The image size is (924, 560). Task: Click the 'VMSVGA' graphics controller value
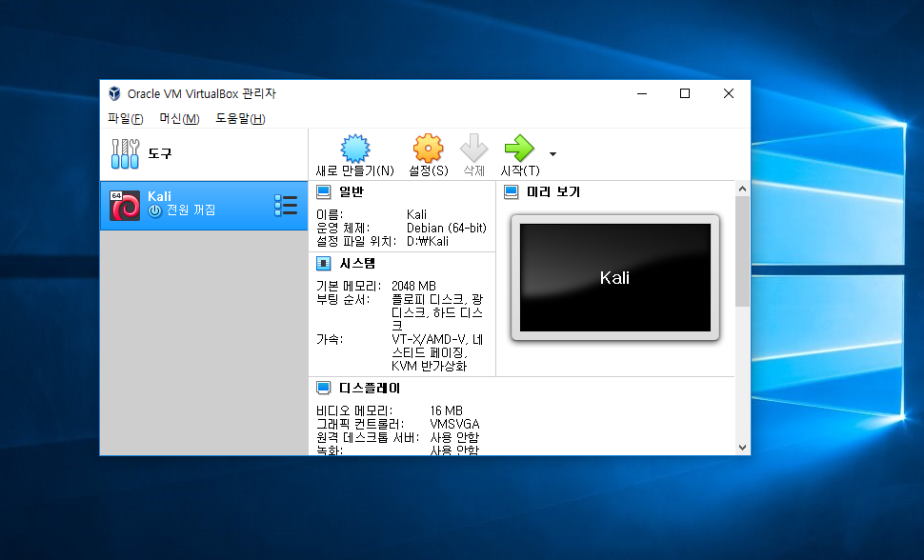(x=454, y=424)
